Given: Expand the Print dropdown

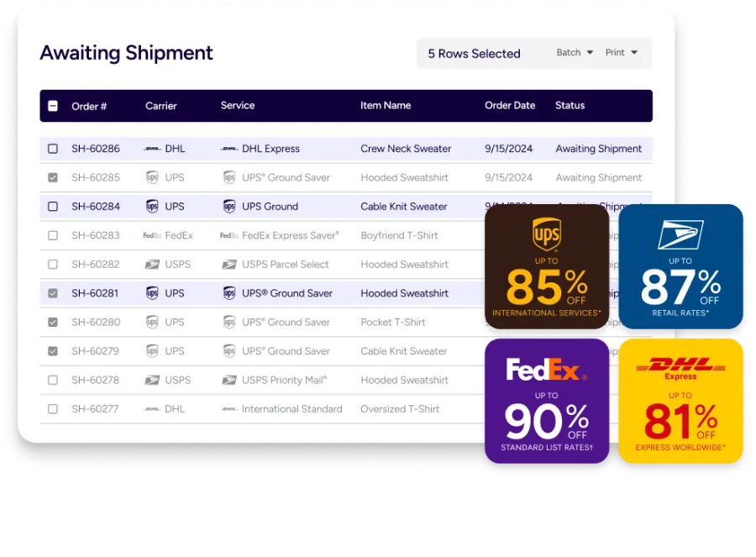Looking at the screenshot, I should [622, 53].
